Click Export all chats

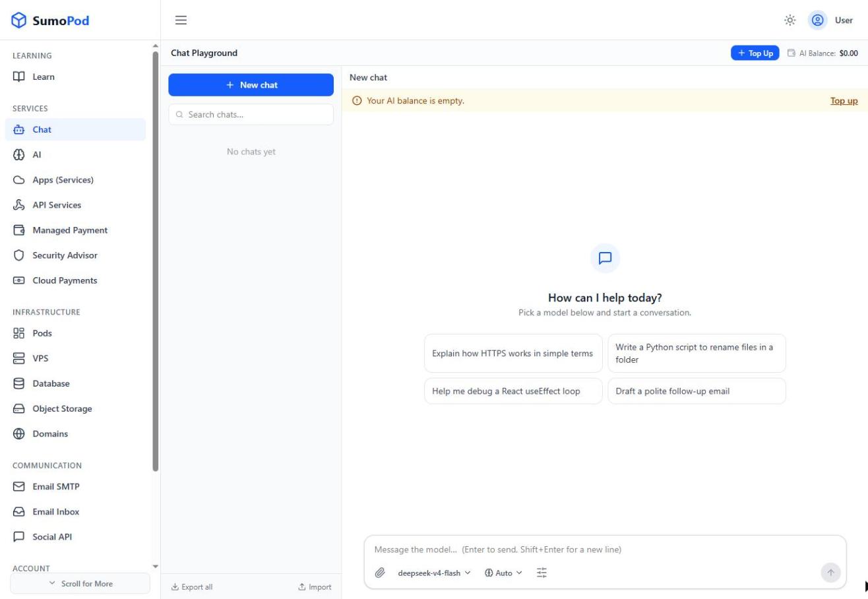tap(192, 586)
